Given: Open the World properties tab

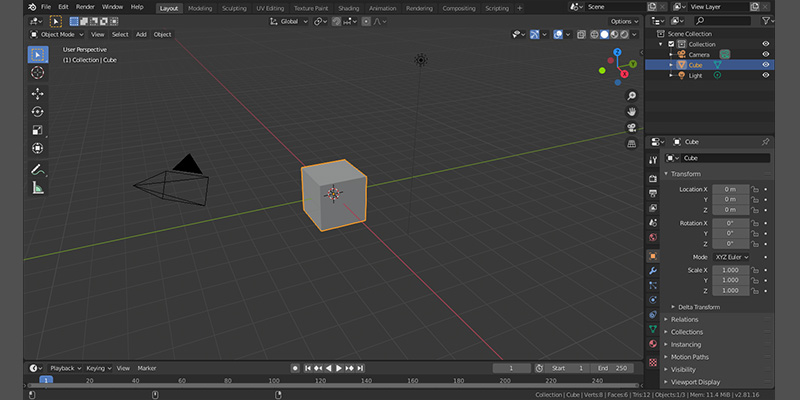Looking at the screenshot, I should [x=653, y=237].
